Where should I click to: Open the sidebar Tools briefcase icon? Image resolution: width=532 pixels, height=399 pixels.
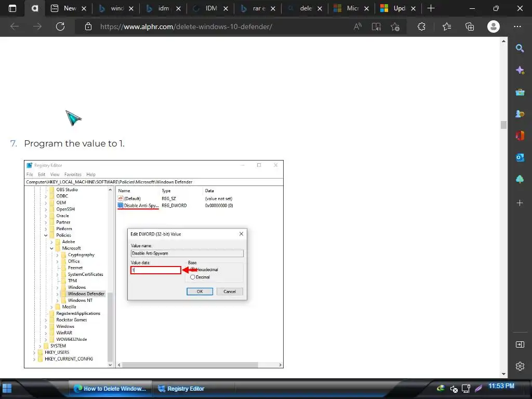(x=520, y=92)
